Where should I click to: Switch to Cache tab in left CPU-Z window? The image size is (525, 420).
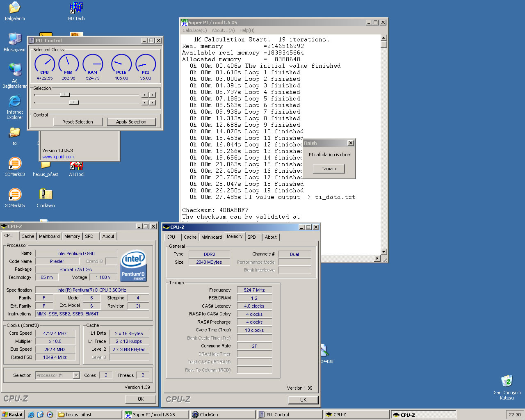pos(28,236)
